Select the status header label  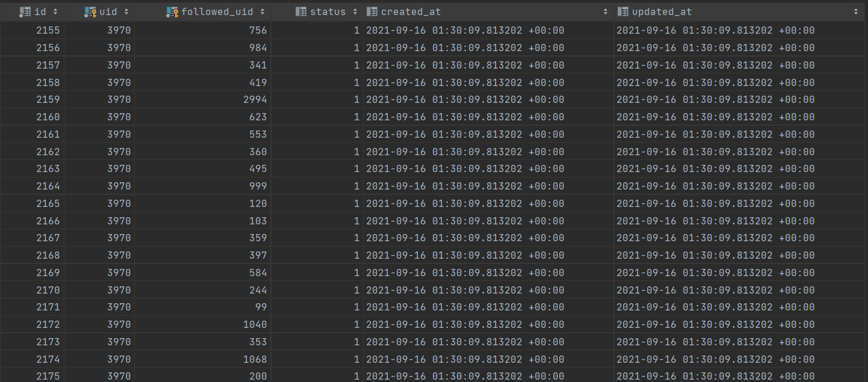coord(328,11)
